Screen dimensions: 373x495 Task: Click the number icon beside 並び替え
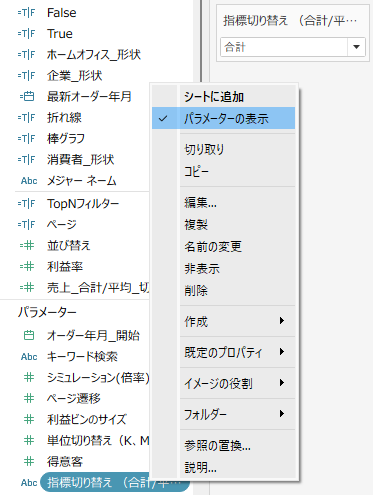[x=27, y=246]
